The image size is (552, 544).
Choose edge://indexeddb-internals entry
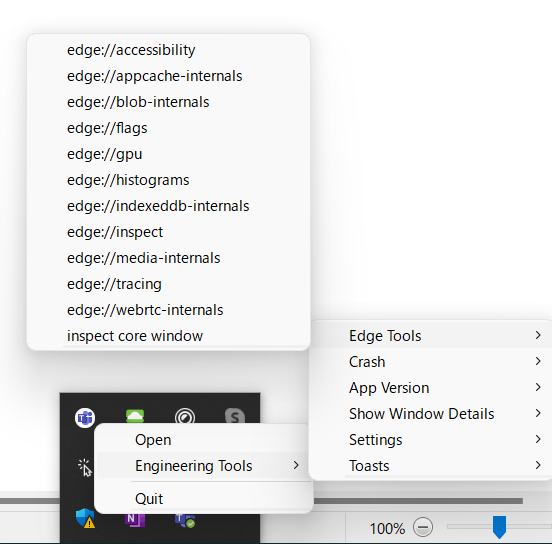168,206
